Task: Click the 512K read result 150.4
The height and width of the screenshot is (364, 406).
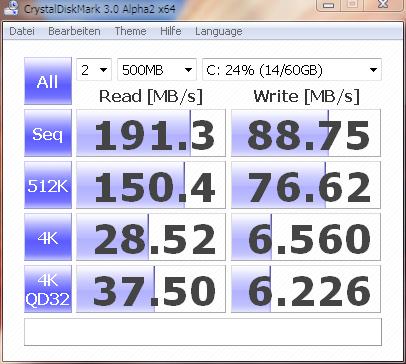Action: tap(151, 185)
